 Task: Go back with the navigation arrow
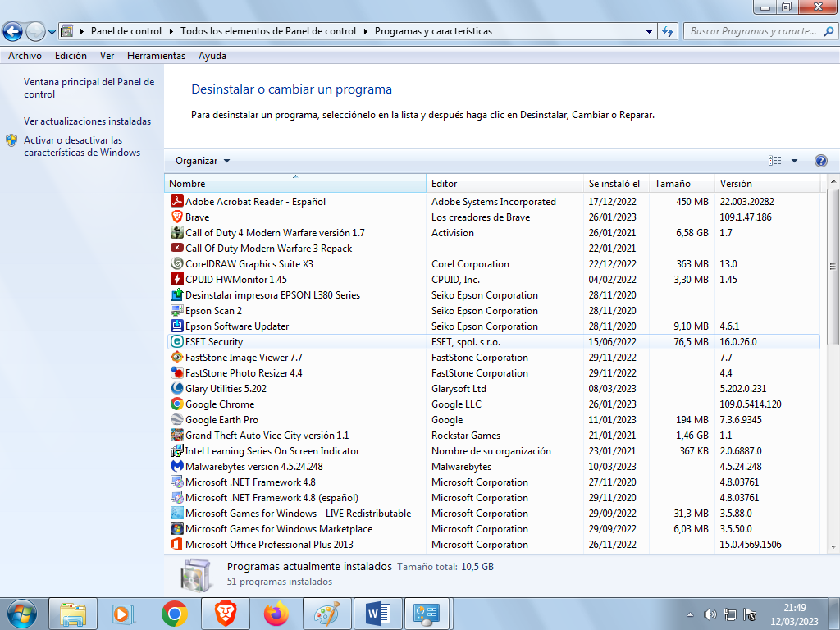tap(13, 31)
